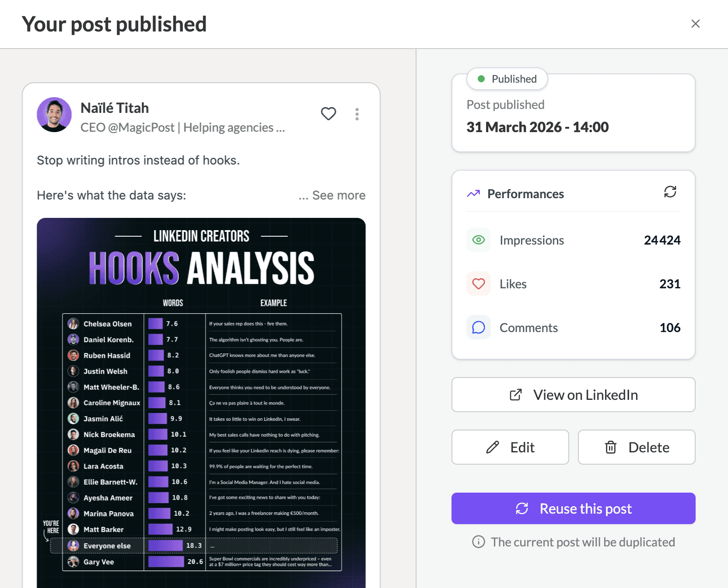This screenshot has width=728, height=588.
Task: Click the comments count 106
Action: 670,327
